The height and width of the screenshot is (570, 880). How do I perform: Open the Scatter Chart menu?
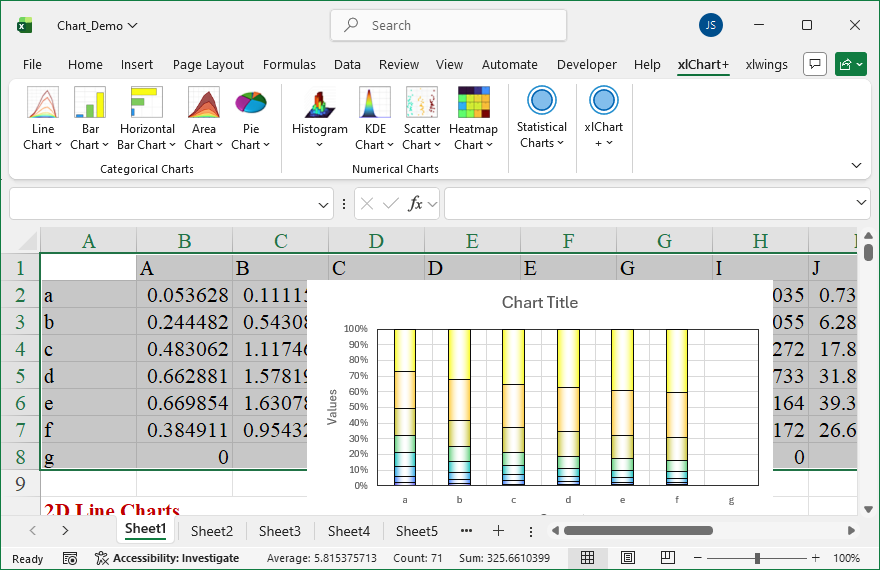click(x=422, y=118)
